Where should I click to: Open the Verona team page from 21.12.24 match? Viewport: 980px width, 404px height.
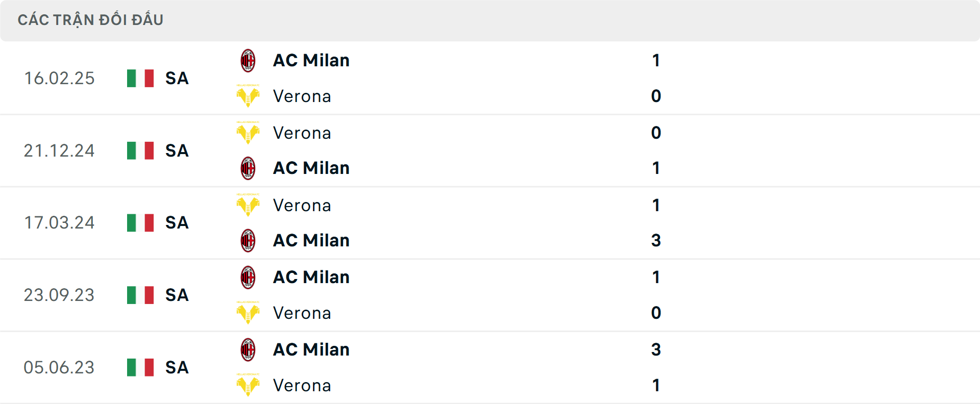[302, 133]
